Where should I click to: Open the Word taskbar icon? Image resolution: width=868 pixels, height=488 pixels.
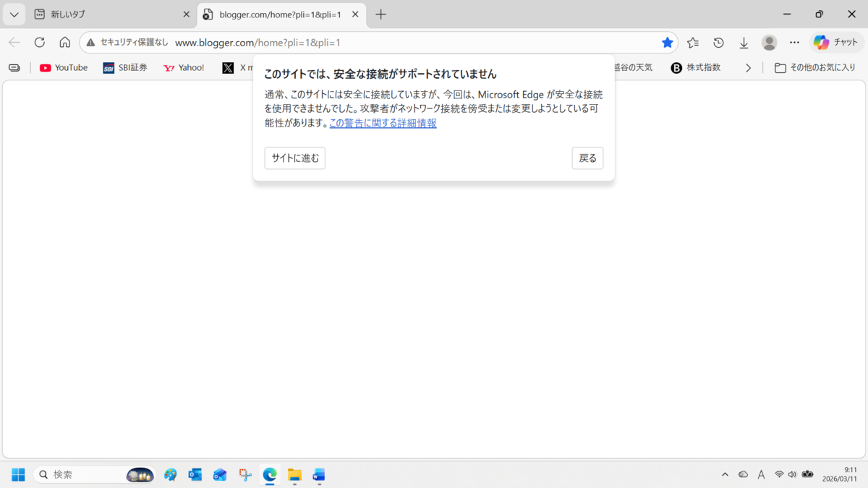(319, 475)
